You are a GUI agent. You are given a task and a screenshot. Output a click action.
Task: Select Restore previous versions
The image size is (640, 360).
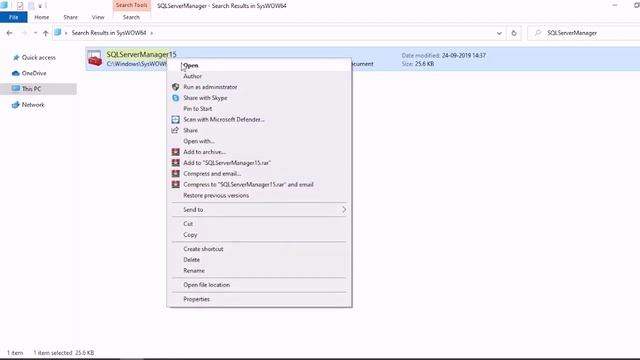tap(259, 196)
